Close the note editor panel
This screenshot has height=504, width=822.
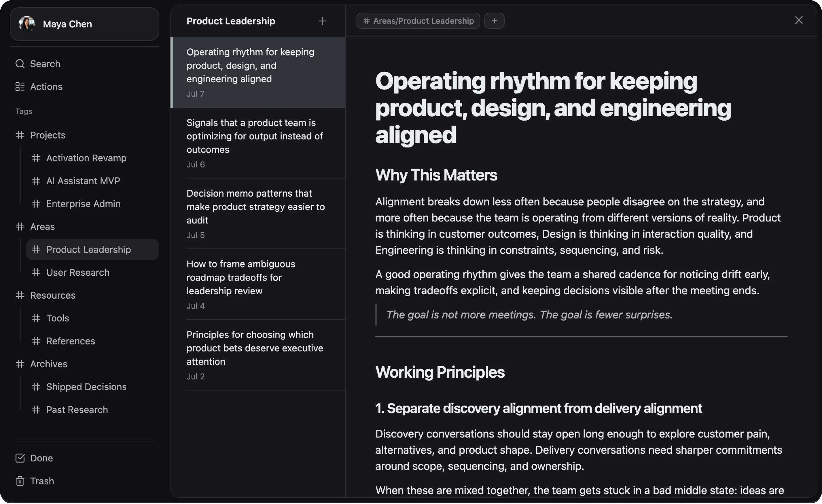[x=799, y=20]
